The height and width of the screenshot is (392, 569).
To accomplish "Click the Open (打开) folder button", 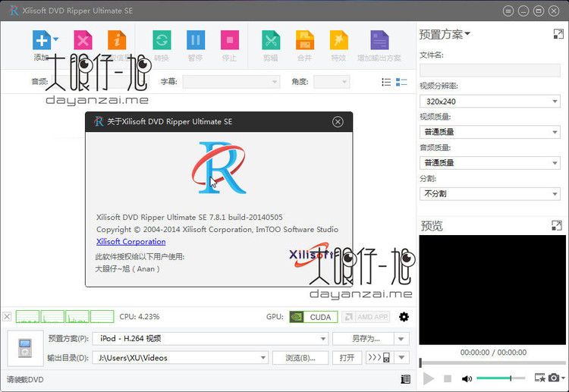I will 347,358.
